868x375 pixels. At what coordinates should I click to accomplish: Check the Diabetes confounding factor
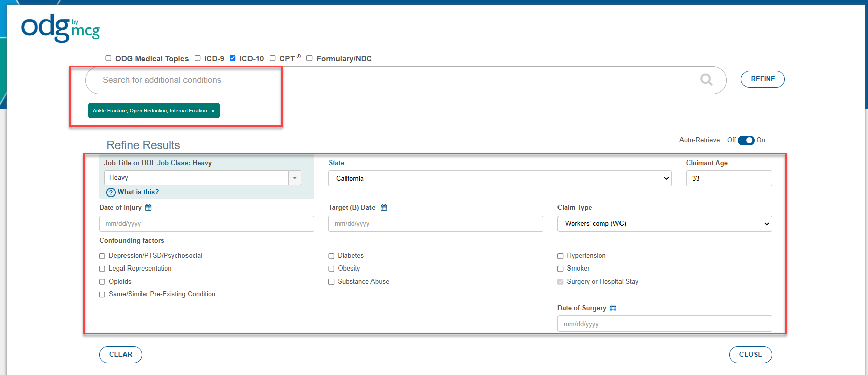click(x=331, y=256)
